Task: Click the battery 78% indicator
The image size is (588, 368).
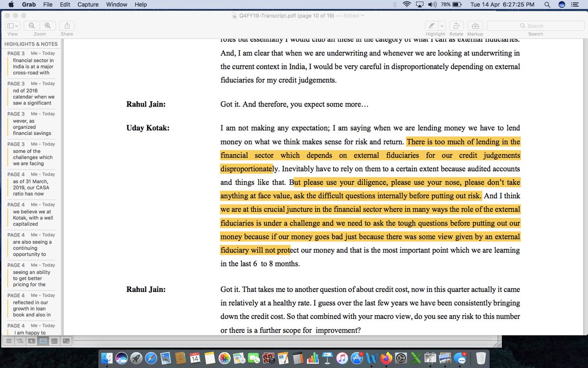Action: [x=451, y=4]
